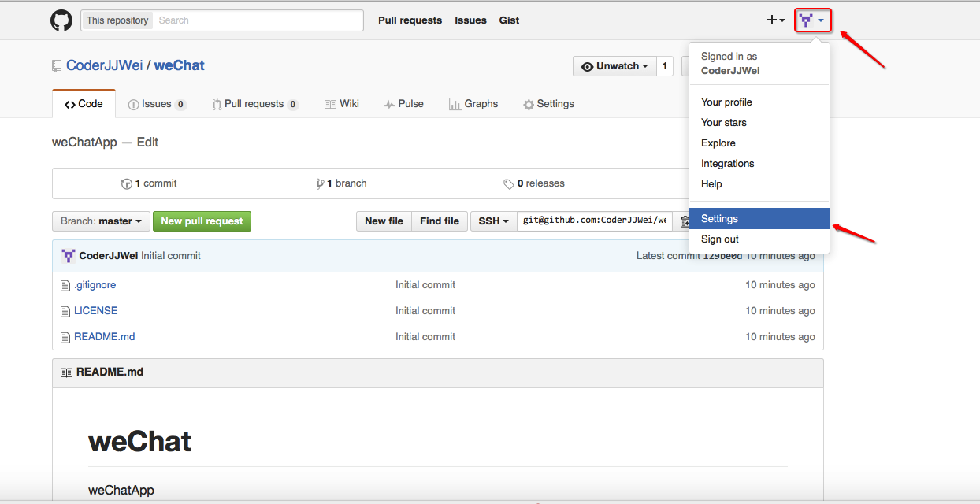
Task: Click the file icon in the README.md file row
Action: pyautogui.click(x=65, y=337)
